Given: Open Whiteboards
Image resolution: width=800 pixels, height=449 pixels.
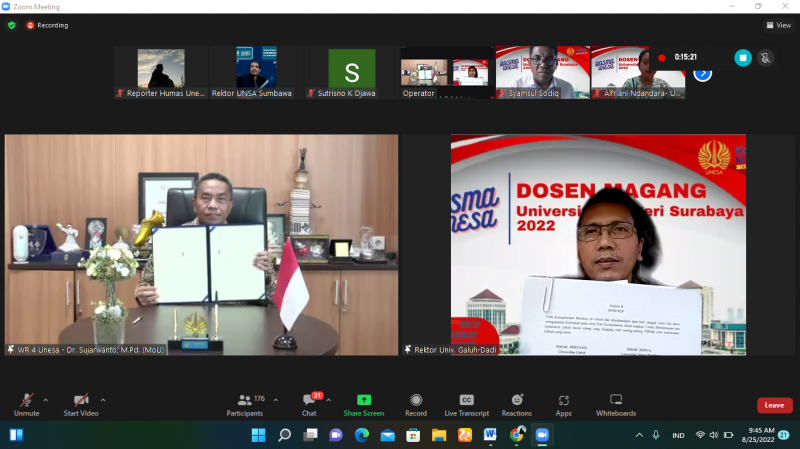Looking at the screenshot, I should click(x=616, y=405).
